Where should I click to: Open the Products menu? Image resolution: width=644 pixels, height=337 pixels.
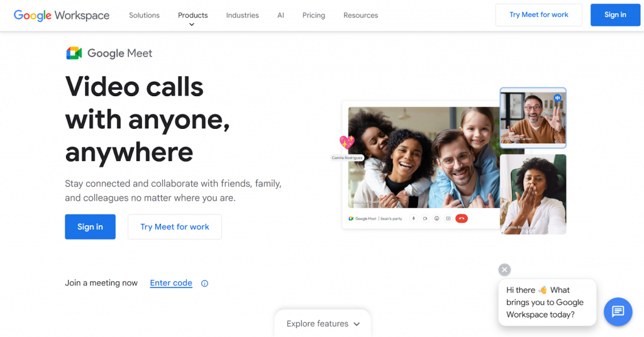[192, 15]
